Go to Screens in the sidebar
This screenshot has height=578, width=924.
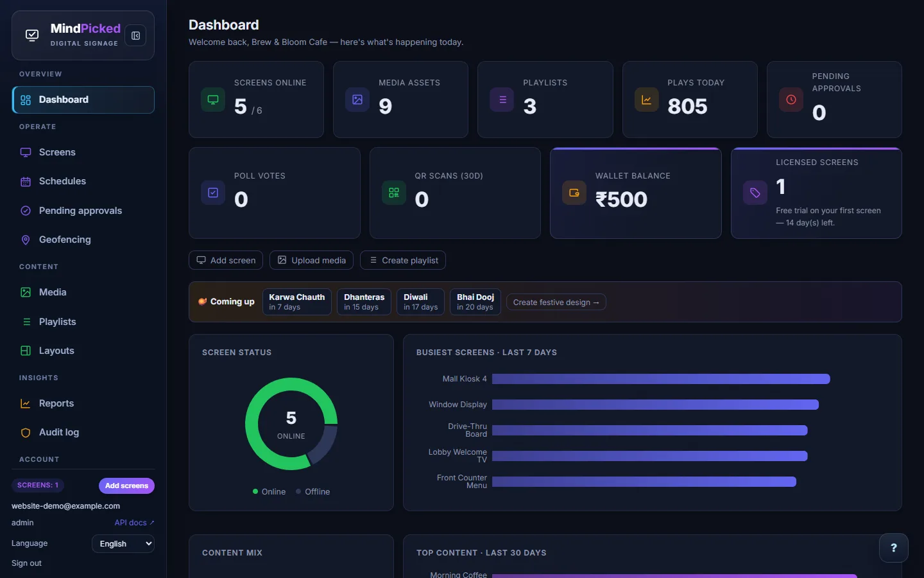pos(83,153)
